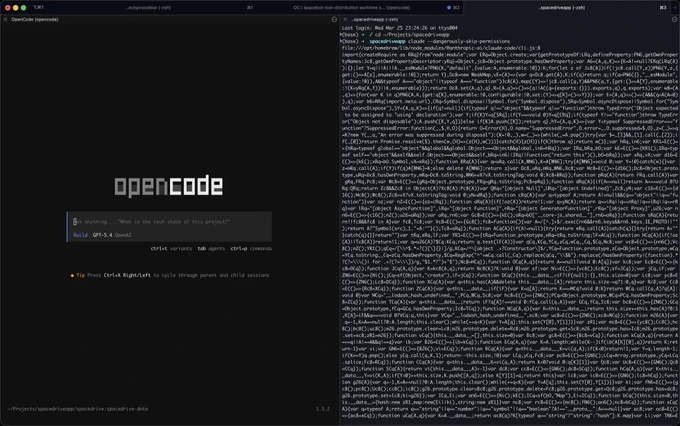The height and width of the screenshot is (426, 680).
Task: Click the blue activity dot on second tab
Action: point(448,7)
